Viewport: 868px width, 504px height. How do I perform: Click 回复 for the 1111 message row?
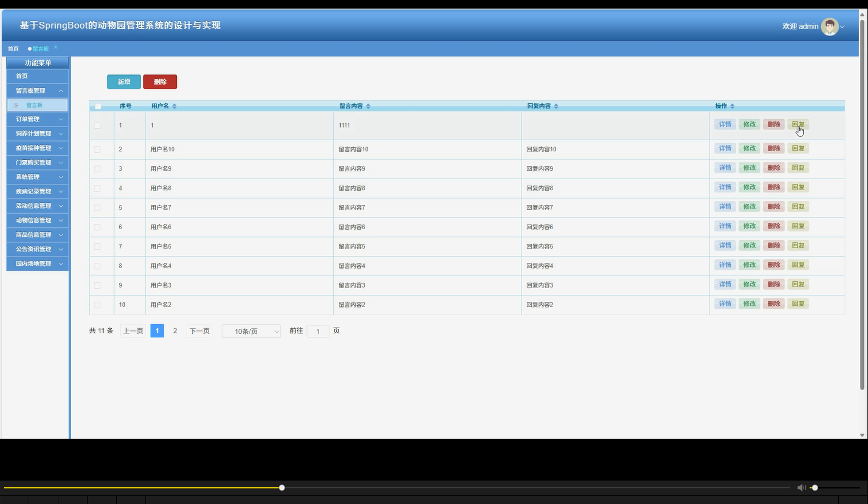798,124
